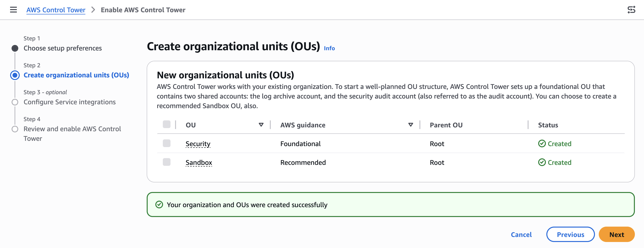Go to Choose setup preferences step
Screen dimensions: 644x248
click(x=63, y=48)
